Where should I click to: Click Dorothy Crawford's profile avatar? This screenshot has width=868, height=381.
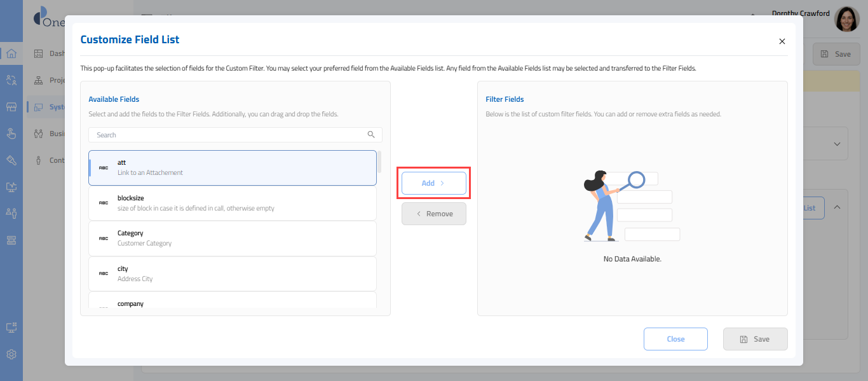[x=846, y=20]
